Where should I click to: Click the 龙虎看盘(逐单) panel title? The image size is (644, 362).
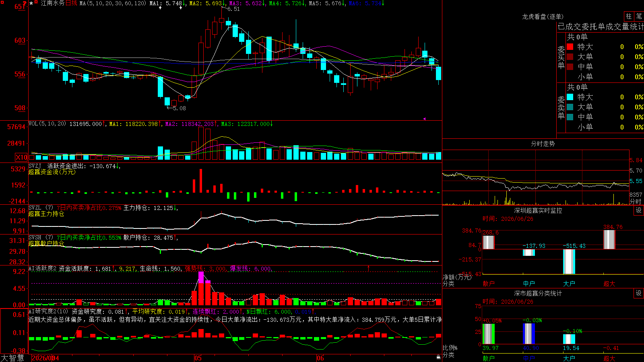(543, 16)
